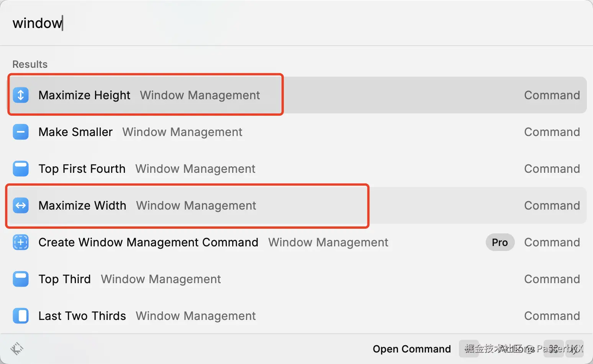Click the Top First Fourth layout icon
Viewport: 593px width, 364px height.
pos(21,169)
